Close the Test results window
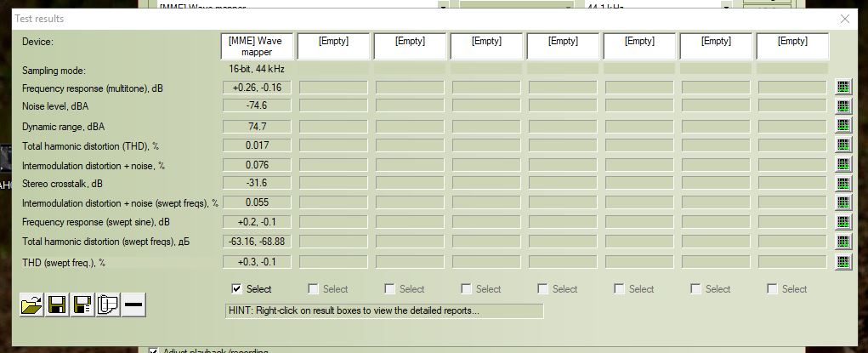The image size is (868, 353). pyautogui.click(x=844, y=19)
